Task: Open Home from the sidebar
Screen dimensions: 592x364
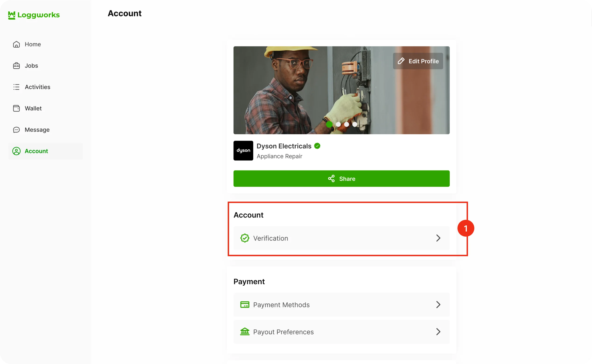Action: pyautogui.click(x=32, y=44)
